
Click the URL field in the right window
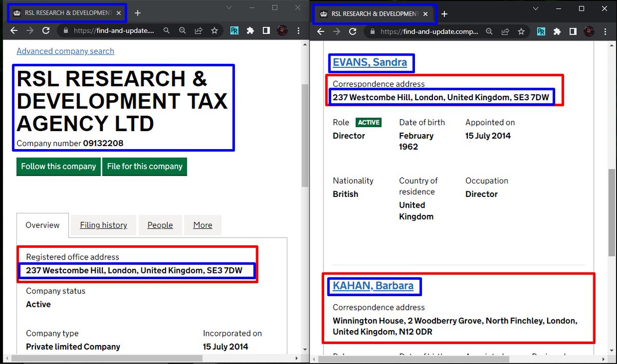pyautogui.click(x=429, y=31)
